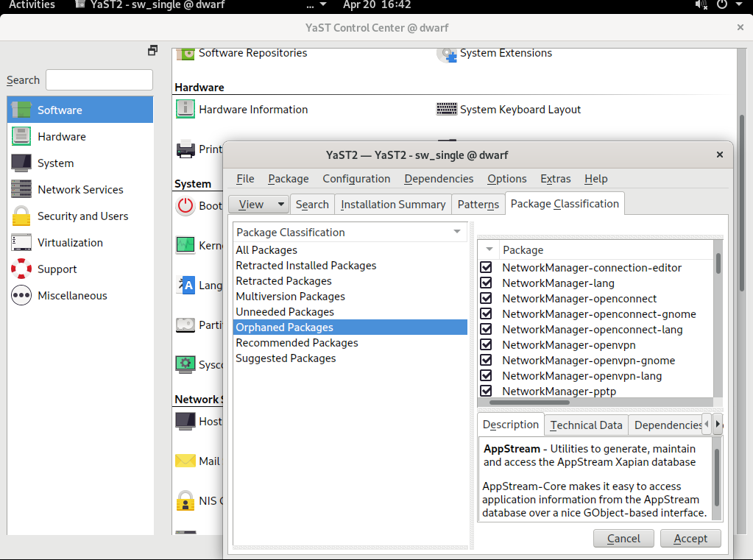Toggle NetworkManager-openconnect package checkbox
Image resolution: width=753 pixels, height=560 pixels.
tap(486, 298)
